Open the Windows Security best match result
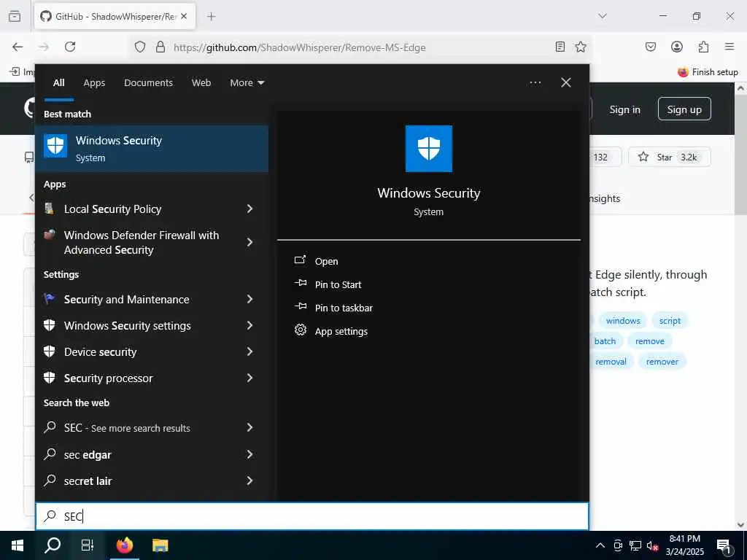This screenshot has width=747, height=560. pos(152,149)
